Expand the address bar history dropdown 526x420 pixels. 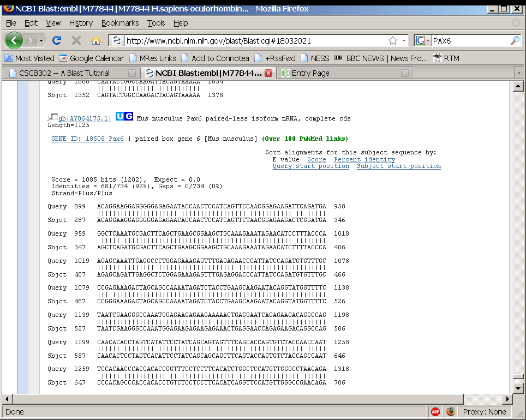pyautogui.click(x=404, y=40)
